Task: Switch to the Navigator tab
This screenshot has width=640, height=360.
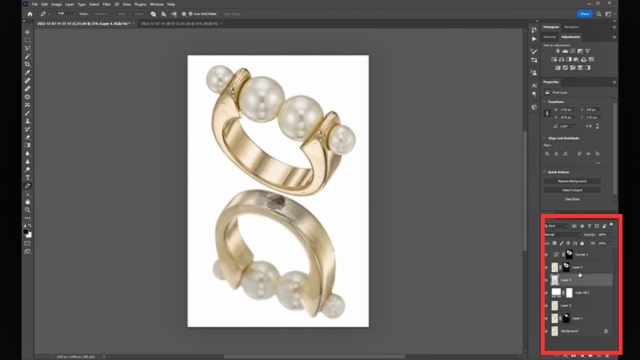Action: [x=571, y=27]
